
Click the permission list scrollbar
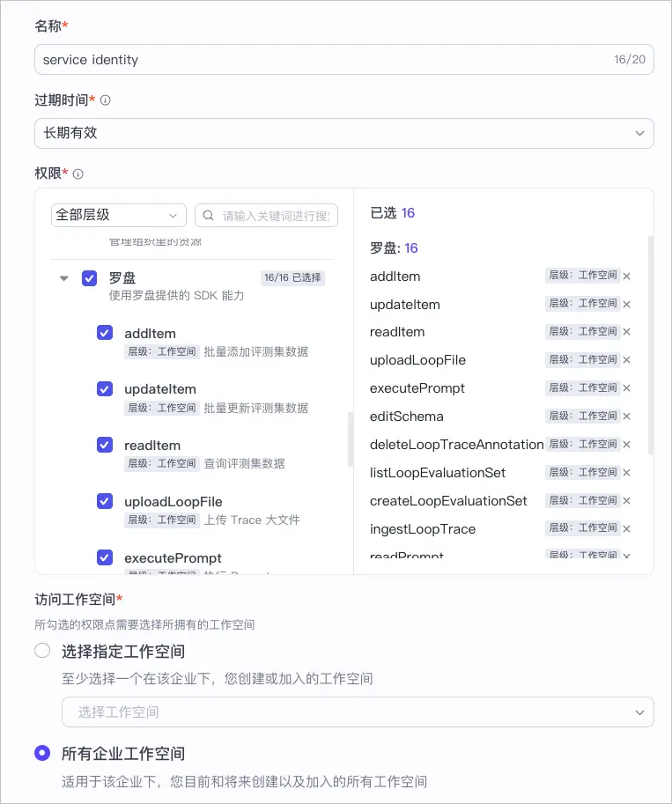click(x=351, y=439)
